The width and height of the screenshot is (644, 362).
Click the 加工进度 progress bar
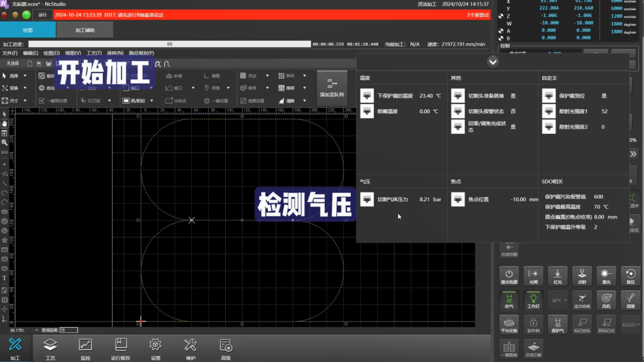(169, 44)
